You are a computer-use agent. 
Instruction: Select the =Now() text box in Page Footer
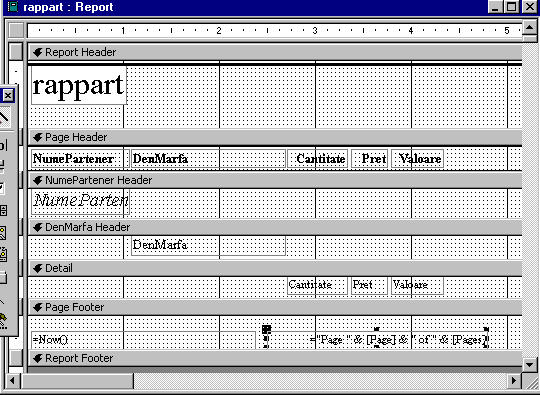click(x=143, y=340)
